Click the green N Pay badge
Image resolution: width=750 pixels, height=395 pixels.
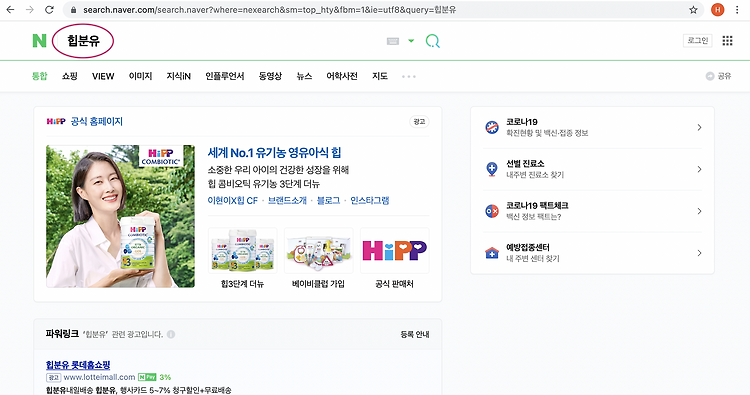[x=147, y=377]
